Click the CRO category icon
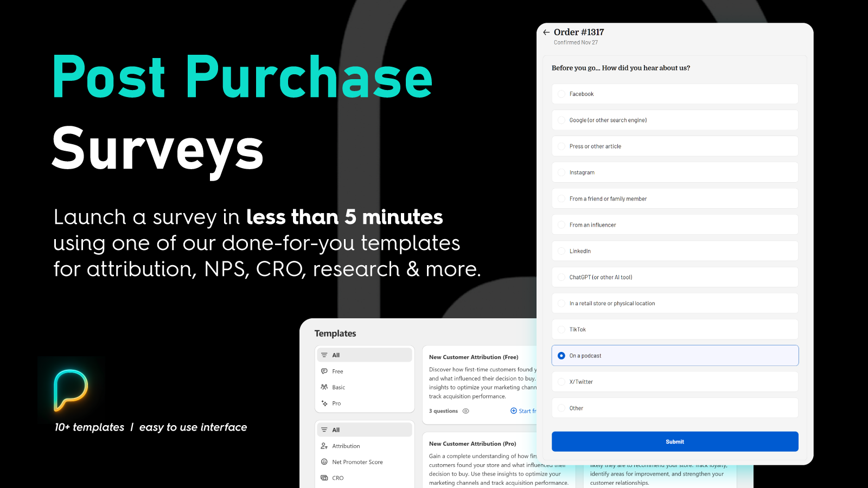 point(324,478)
